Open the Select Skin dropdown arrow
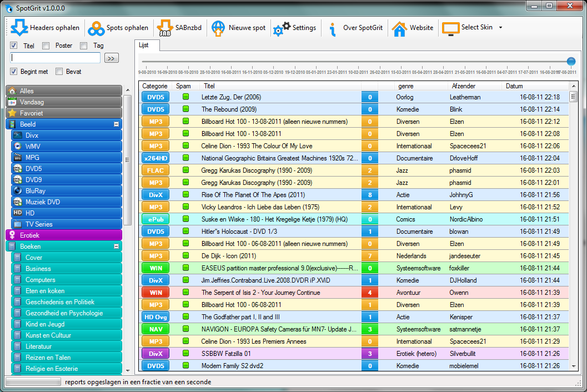 500,27
